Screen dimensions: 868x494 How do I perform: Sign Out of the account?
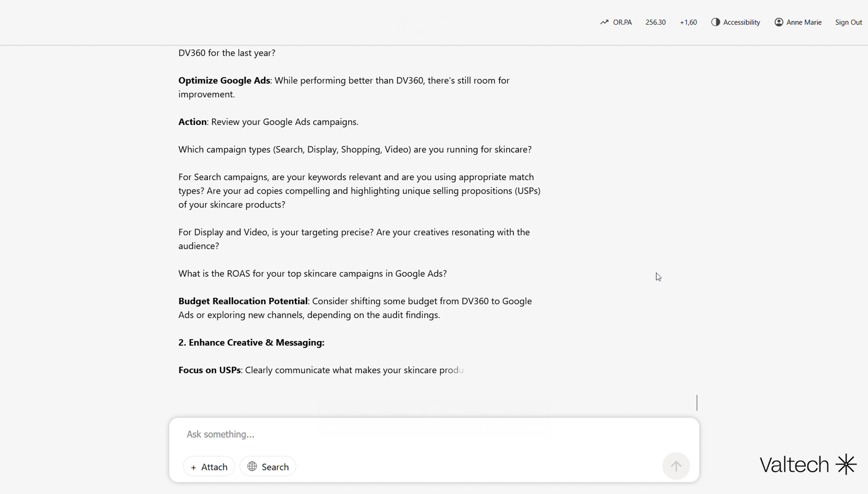click(848, 22)
